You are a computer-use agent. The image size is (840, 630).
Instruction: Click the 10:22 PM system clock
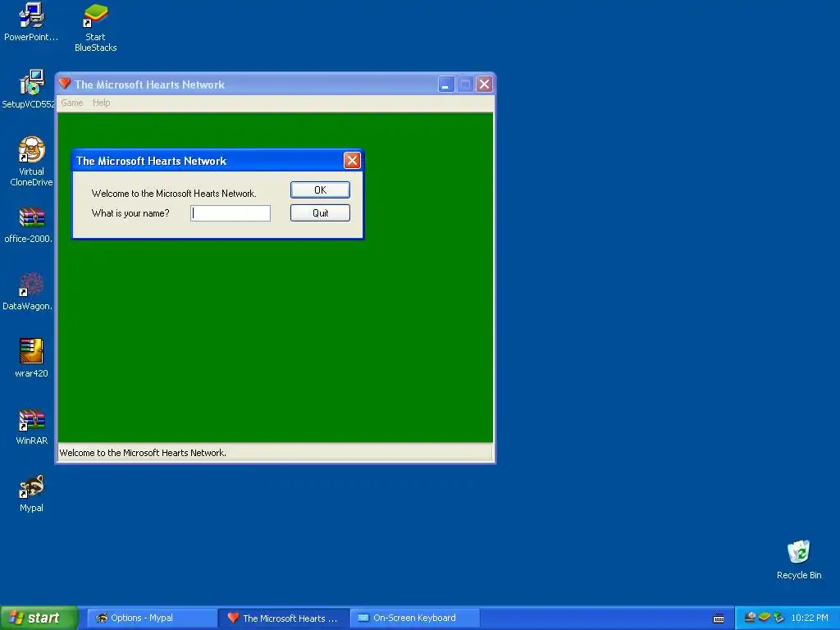pos(810,618)
